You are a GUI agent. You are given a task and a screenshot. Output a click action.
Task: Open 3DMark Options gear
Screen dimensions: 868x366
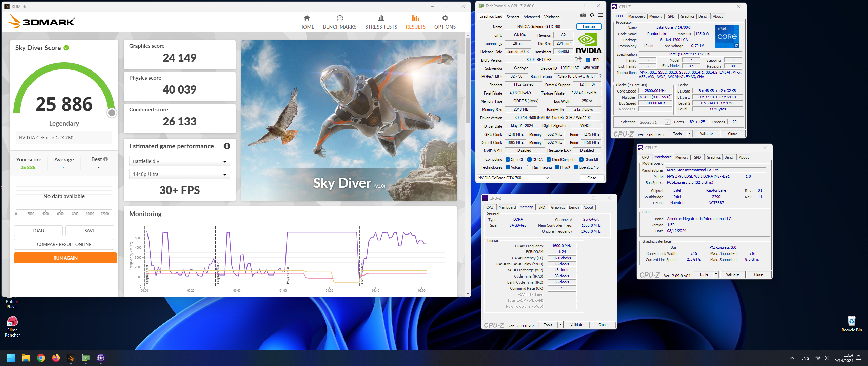(x=445, y=18)
